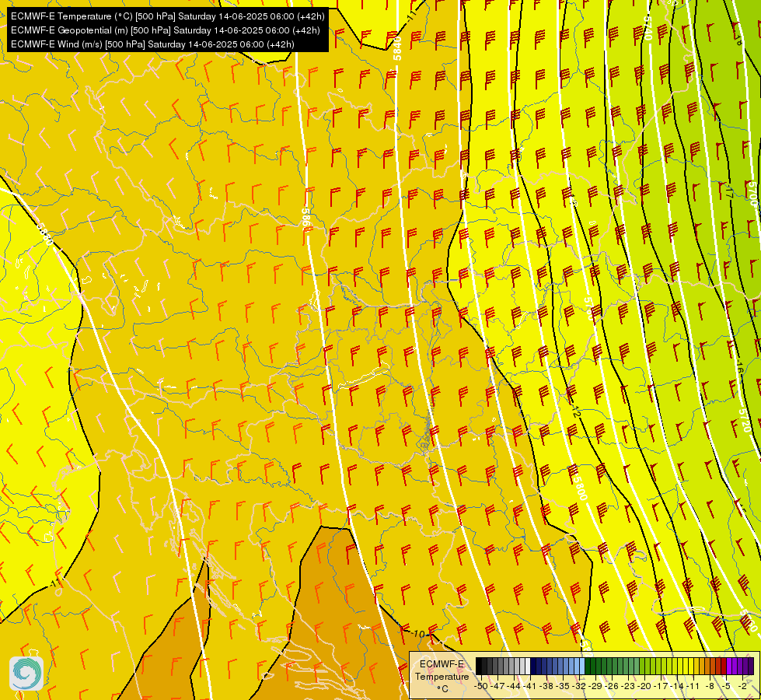Click the ECMWF-E Temperature °C legend label

coord(442,676)
